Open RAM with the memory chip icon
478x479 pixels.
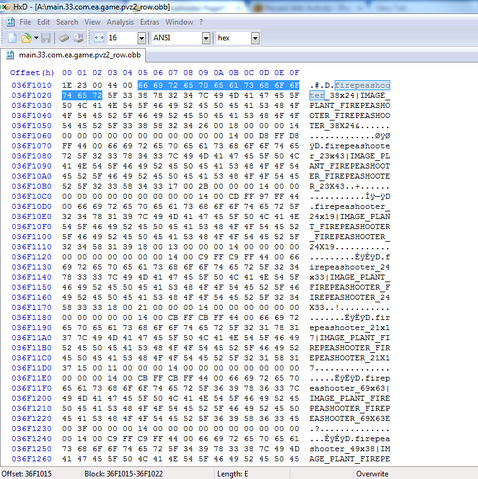[x=64, y=38]
